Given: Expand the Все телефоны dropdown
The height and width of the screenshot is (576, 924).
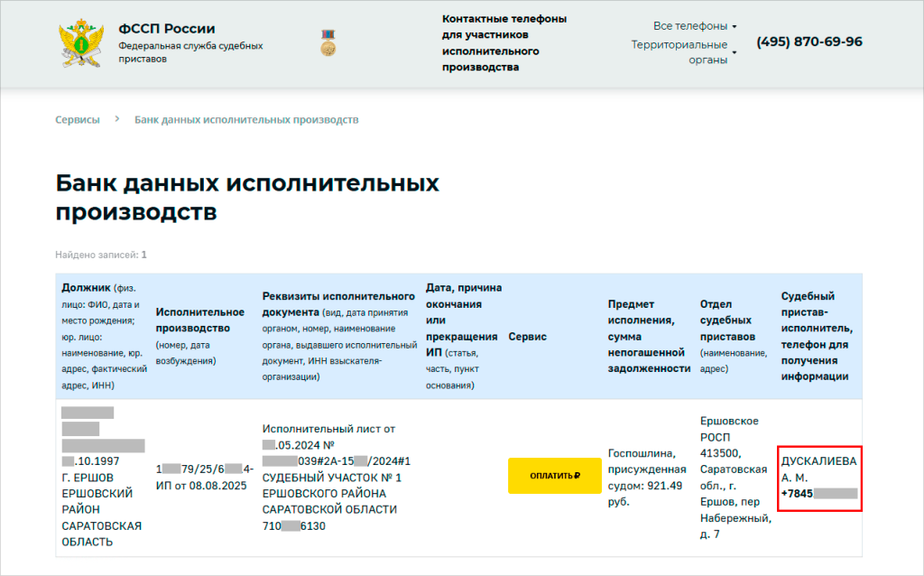Looking at the screenshot, I should 695,26.
